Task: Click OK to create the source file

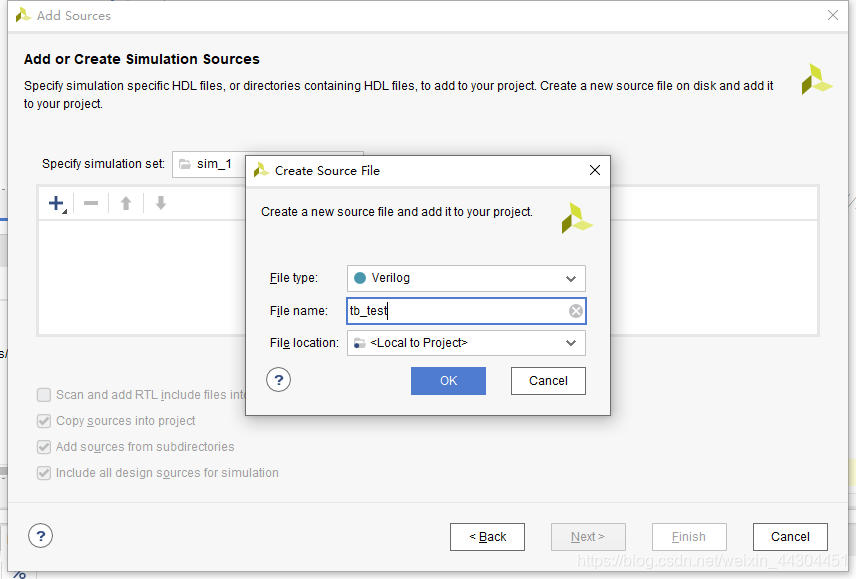Action: tap(448, 381)
